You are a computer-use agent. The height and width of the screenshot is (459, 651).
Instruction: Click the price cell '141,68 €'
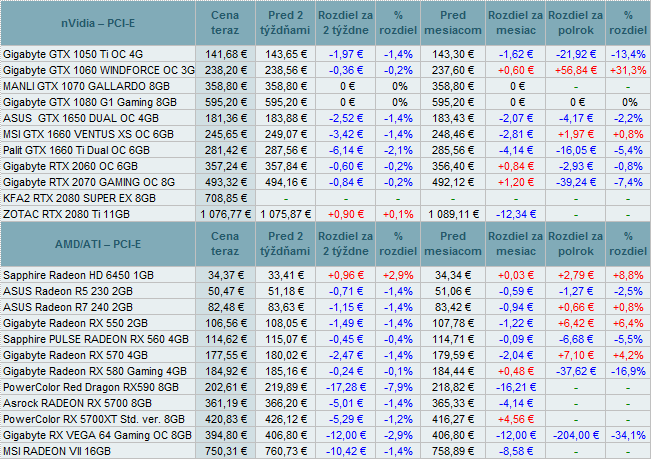coord(225,54)
